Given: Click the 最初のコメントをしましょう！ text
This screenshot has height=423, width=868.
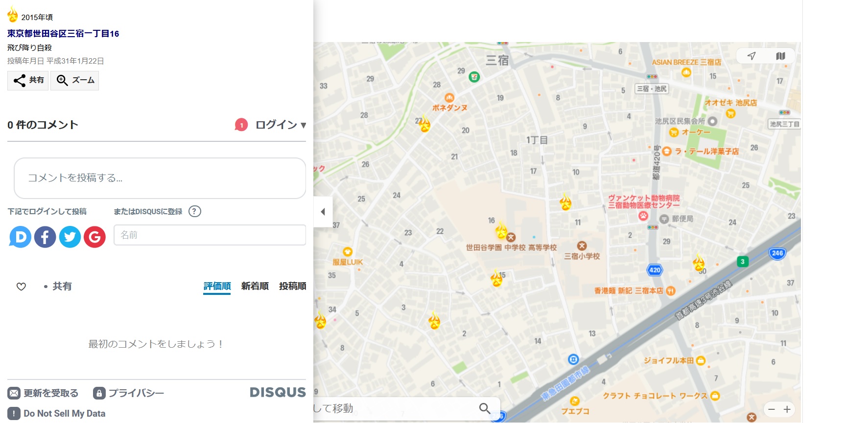Looking at the screenshot, I should point(157,344).
